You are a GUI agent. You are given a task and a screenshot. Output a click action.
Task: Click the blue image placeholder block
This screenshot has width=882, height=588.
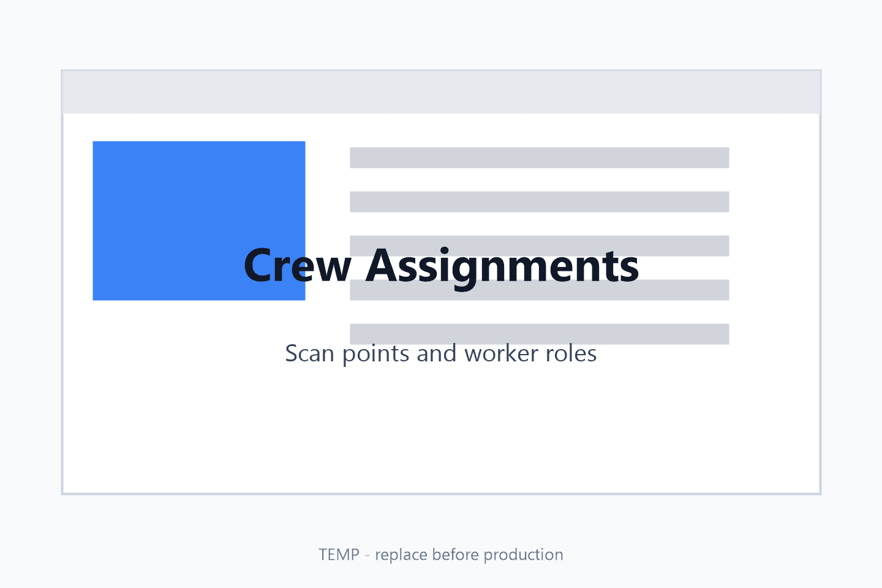199,221
